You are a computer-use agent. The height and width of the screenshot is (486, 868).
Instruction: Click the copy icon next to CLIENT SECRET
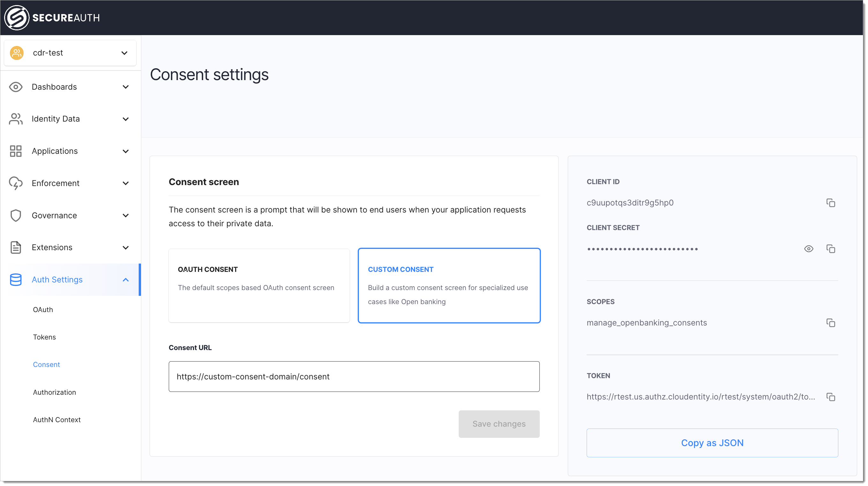[x=831, y=249]
